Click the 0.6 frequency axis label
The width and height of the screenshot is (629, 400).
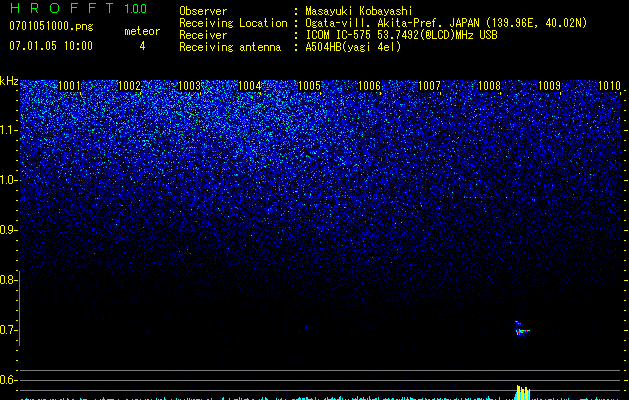tap(8, 380)
